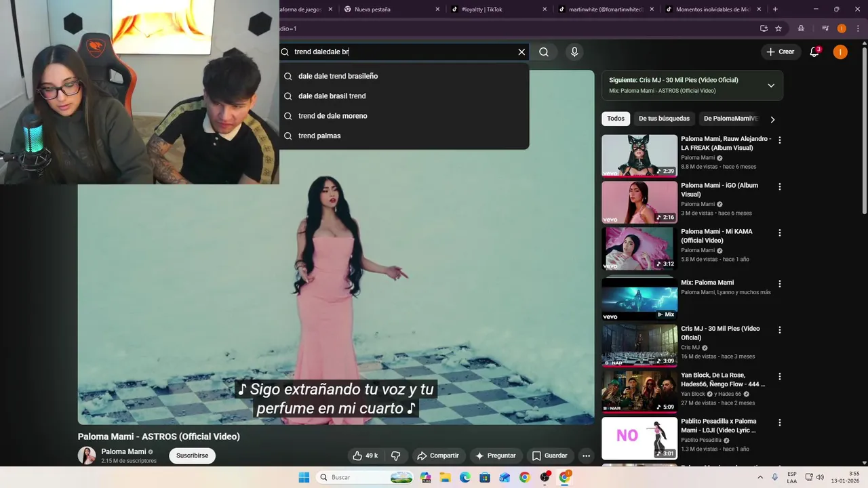The image size is (868, 488).
Task: Open options for LA FREAK video
Action: 779,140
